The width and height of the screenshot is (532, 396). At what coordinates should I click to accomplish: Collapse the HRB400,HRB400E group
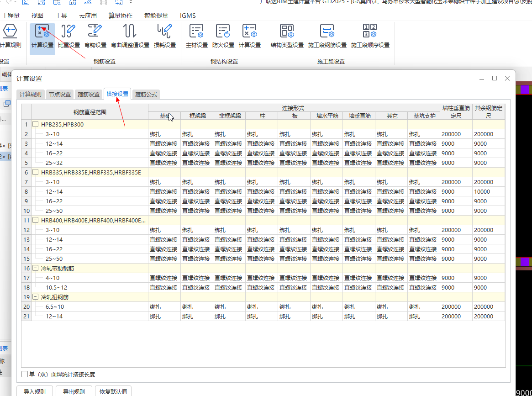tap(35, 220)
